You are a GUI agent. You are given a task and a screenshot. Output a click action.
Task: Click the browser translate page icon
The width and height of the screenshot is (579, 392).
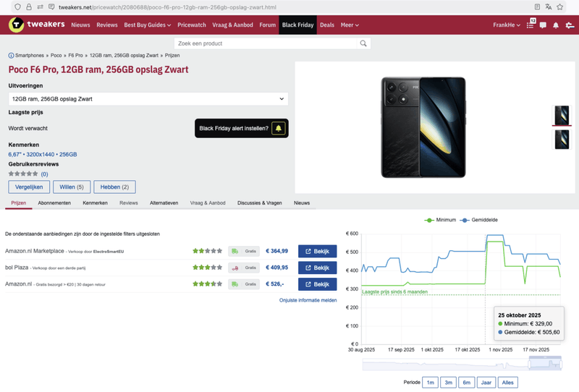(549, 7)
